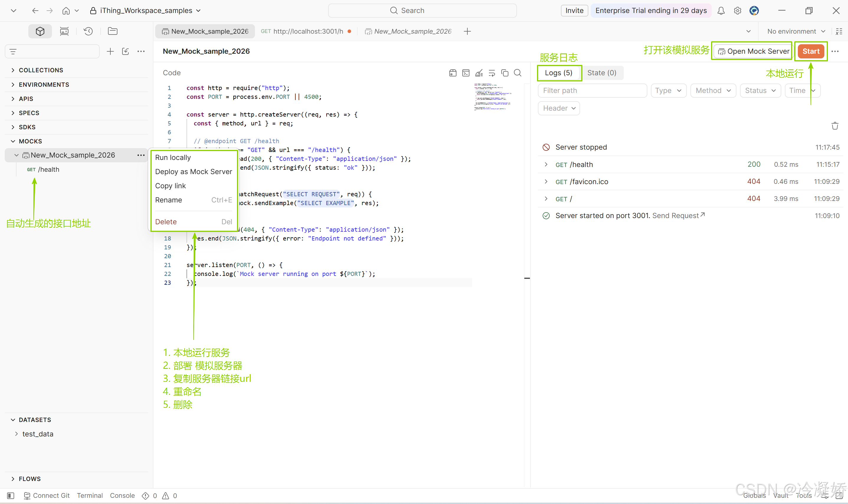This screenshot has height=504, width=848.
Task: Go forward with the right arrow
Action: click(x=50, y=11)
